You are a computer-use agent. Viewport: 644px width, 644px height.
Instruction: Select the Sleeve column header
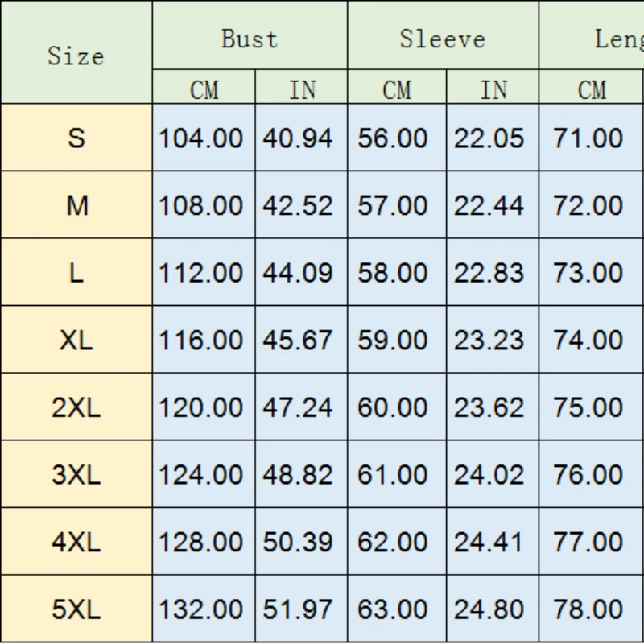tap(443, 39)
